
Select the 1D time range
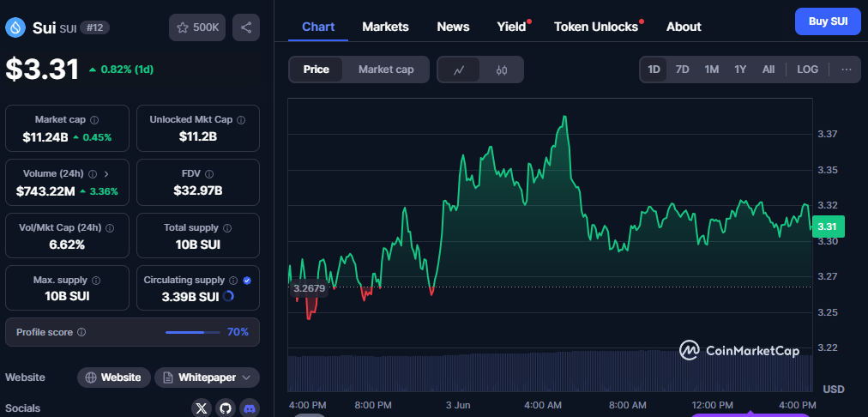654,69
